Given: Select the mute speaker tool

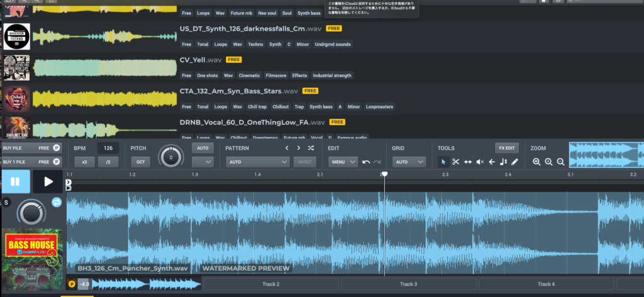Looking at the screenshot, I should [480, 162].
